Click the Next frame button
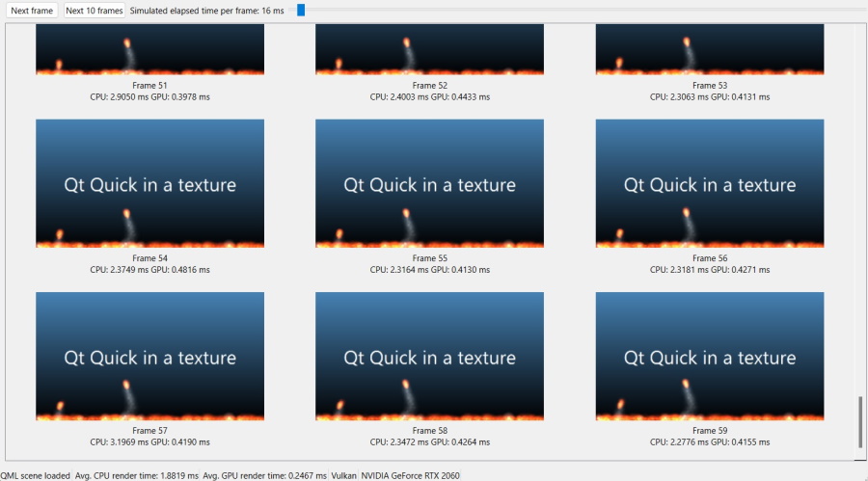Image resolution: width=868 pixels, height=481 pixels. [32, 11]
